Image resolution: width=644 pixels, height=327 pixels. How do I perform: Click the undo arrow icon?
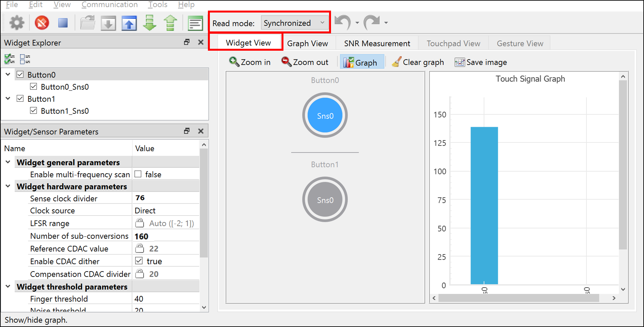point(343,22)
